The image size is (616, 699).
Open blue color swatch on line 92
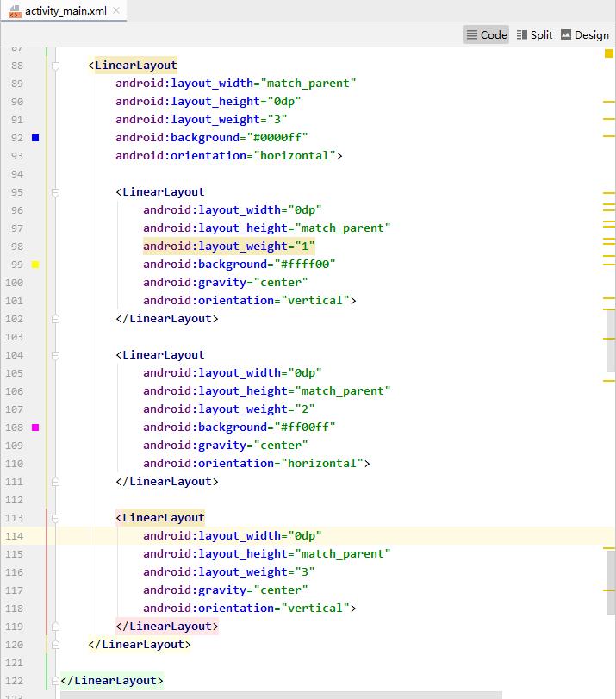pyautogui.click(x=35, y=138)
